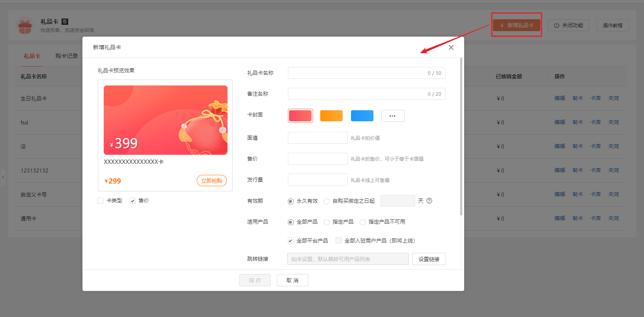Click the dialog's vertical scrollbar

(461, 137)
